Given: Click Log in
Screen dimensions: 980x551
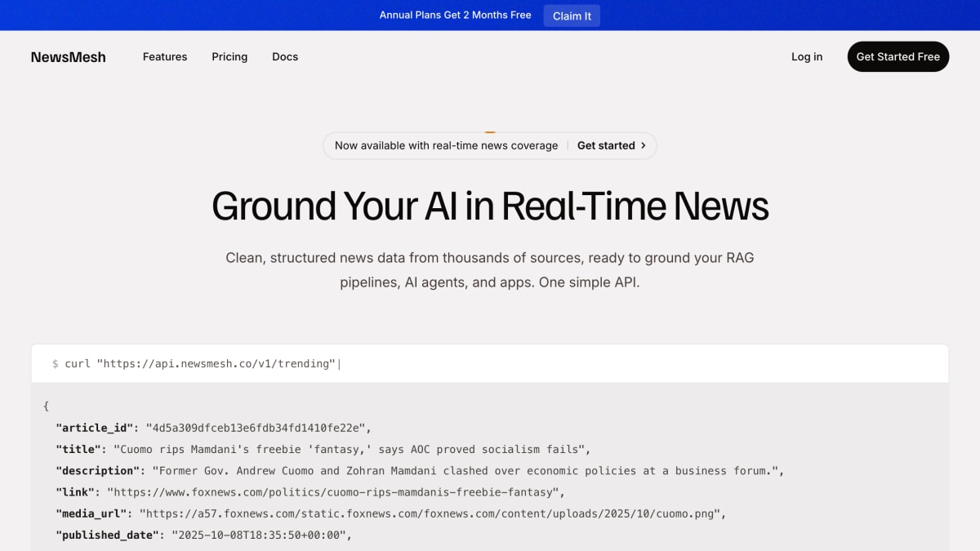Looking at the screenshot, I should click(x=807, y=57).
